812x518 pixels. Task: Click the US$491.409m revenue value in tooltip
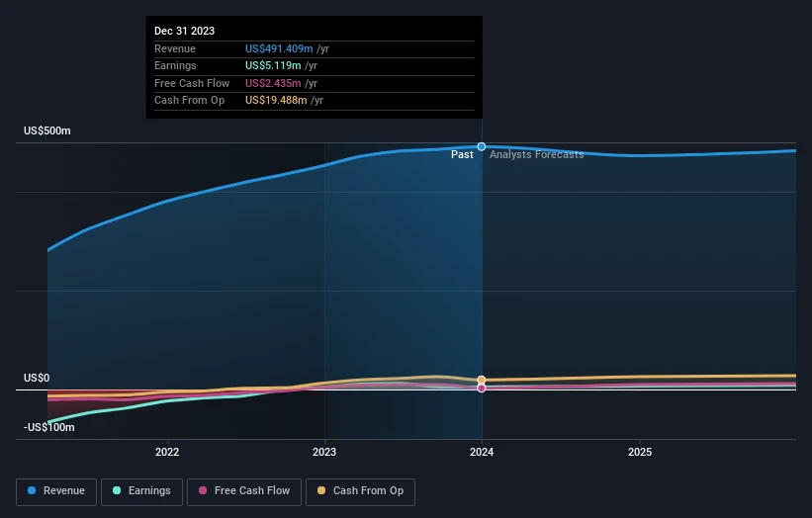(x=280, y=49)
